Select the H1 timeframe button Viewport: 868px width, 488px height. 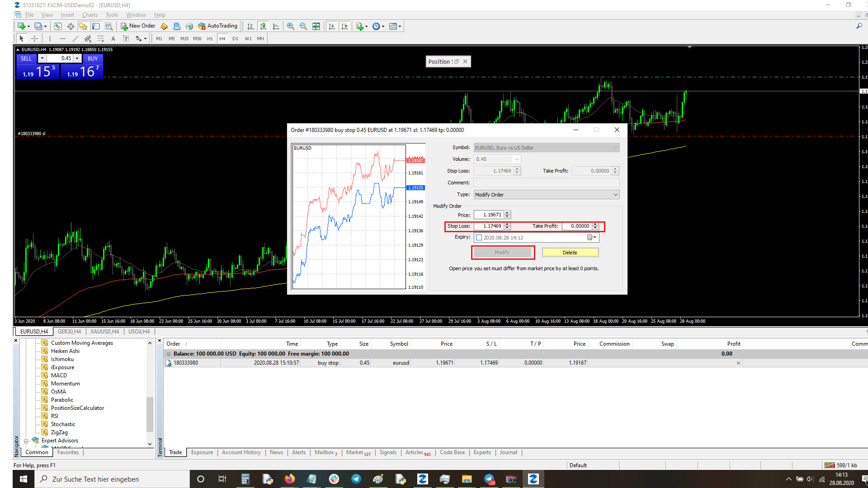pyautogui.click(x=210, y=39)
